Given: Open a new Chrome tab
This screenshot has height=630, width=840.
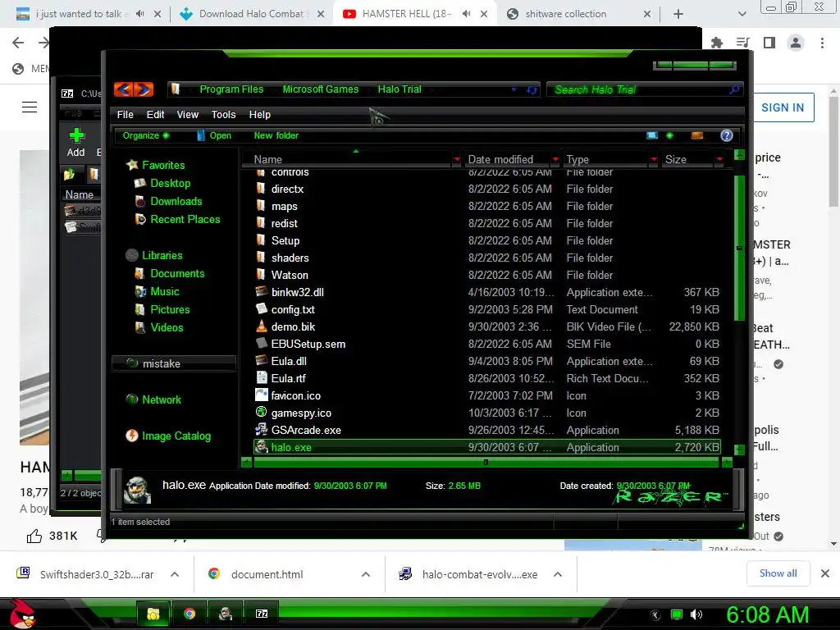Looking at the screenshot, I should (x=678, y=14).
